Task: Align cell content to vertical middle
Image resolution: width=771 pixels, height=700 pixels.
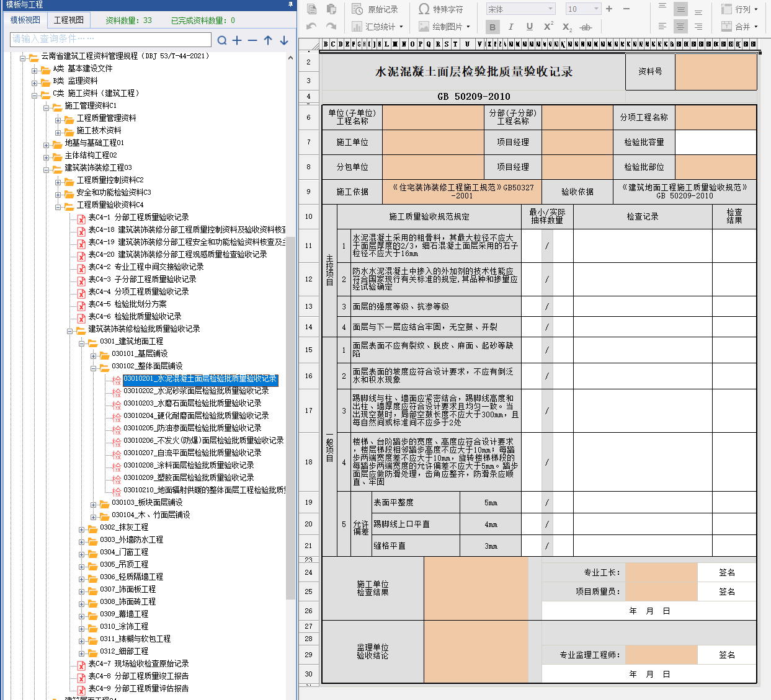Action: point(681,9)
